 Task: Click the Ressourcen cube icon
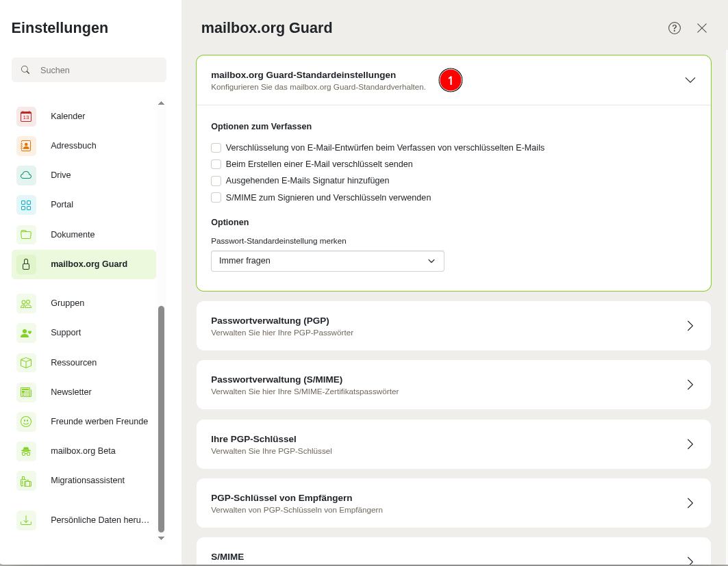tap(26, 363)
